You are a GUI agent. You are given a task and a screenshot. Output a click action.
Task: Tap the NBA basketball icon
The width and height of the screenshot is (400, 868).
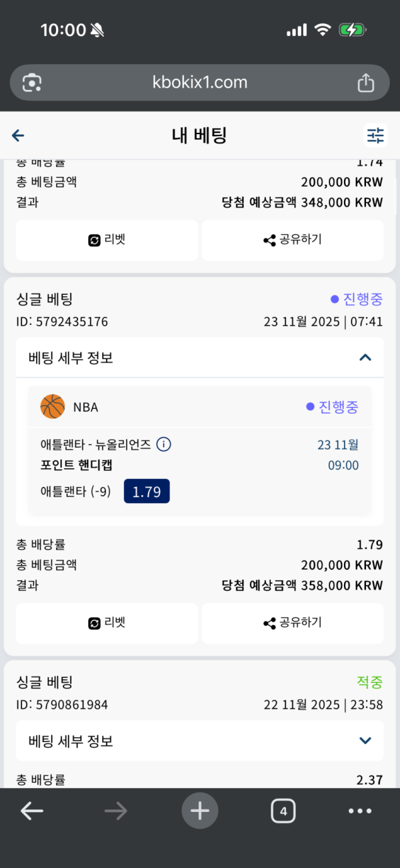pos(53,406)
